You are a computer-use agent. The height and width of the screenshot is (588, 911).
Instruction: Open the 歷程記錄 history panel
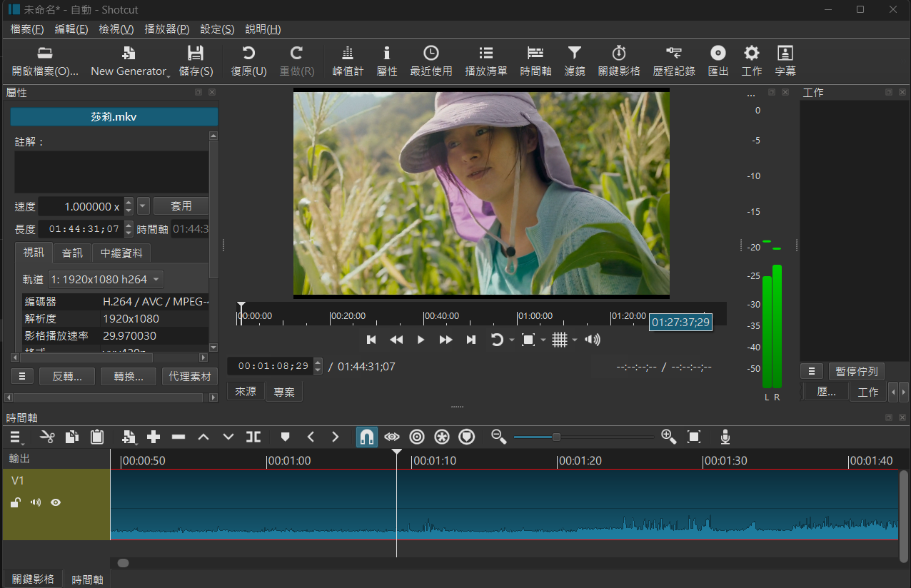coord(674,61)
